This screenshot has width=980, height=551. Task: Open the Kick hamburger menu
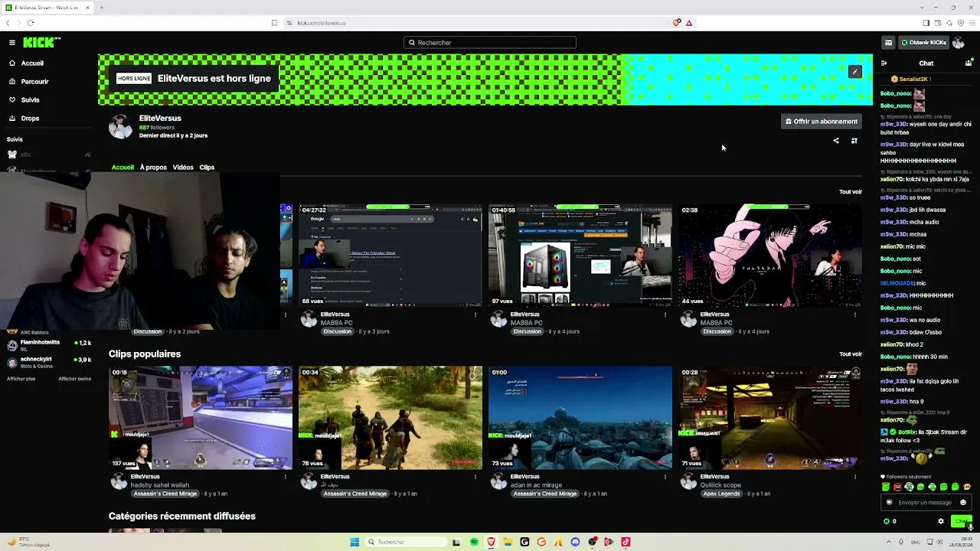12,43
